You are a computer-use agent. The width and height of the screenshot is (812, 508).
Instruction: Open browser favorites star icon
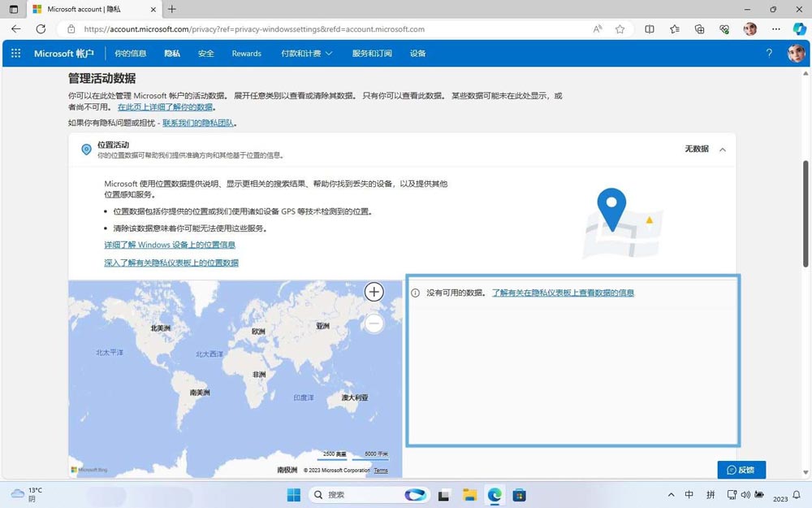pos(674,28)
